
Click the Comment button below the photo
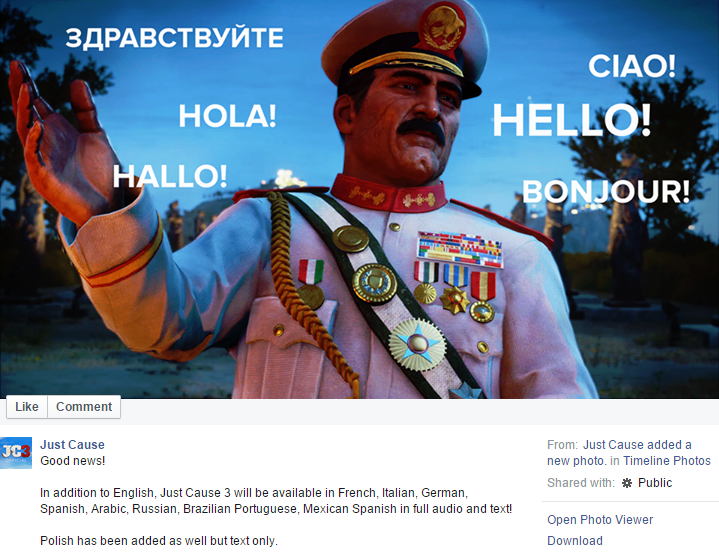84,407
